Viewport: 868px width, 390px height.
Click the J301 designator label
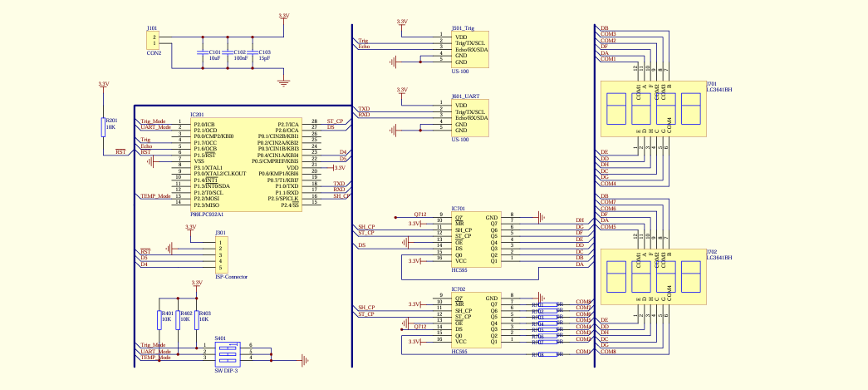coord(220,233)
